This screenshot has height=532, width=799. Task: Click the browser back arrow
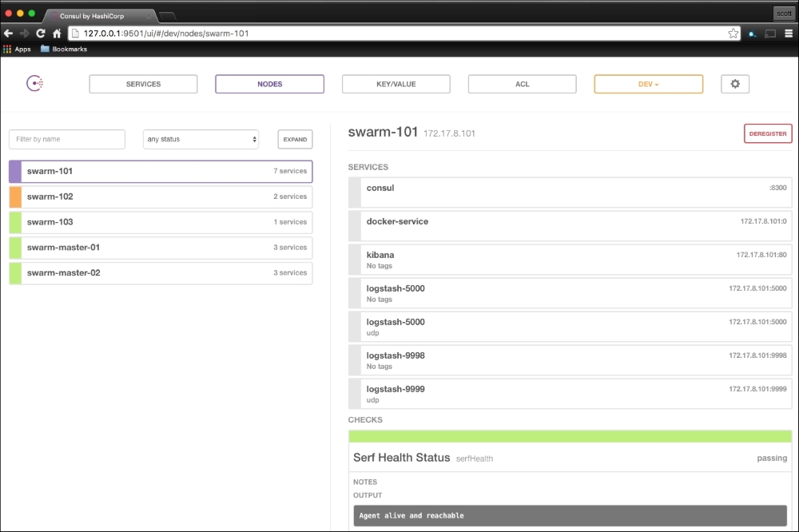[x=8, y=34]
